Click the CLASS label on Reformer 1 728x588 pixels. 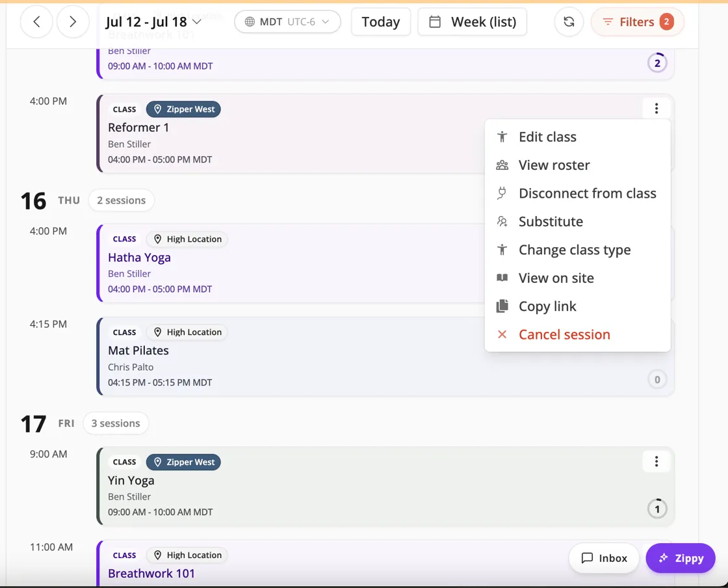[124, 109]
